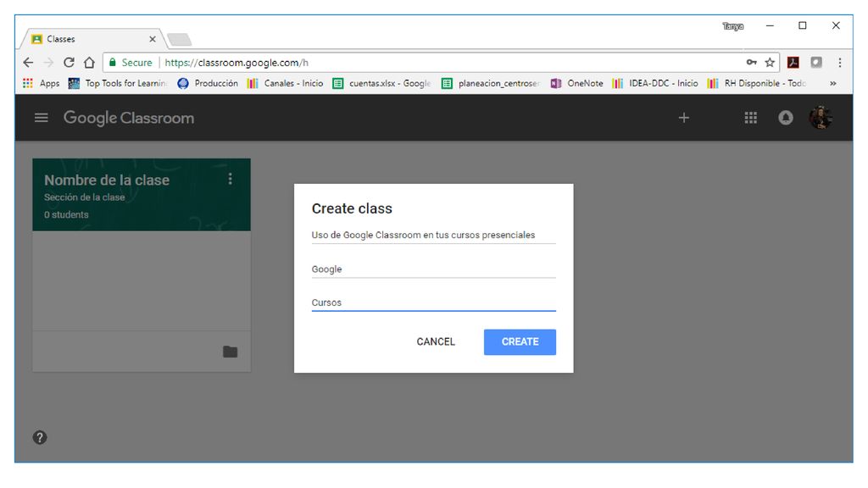Open the Google apps grid launcher
The image size is (868, 488).
[751, 117]
